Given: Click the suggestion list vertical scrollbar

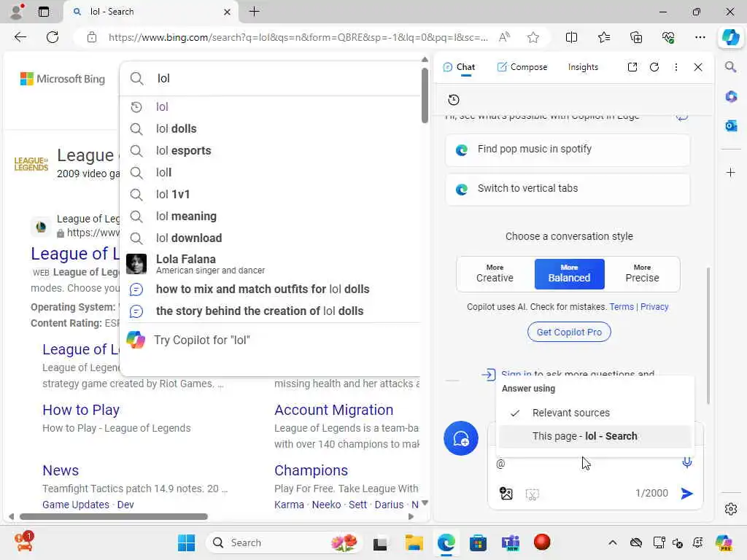Looking at the screenshot, I should point(425,96).
